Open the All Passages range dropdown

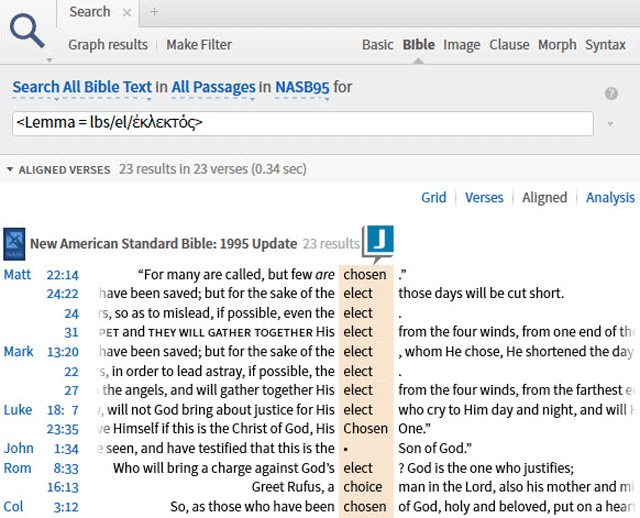coord(213,87)
